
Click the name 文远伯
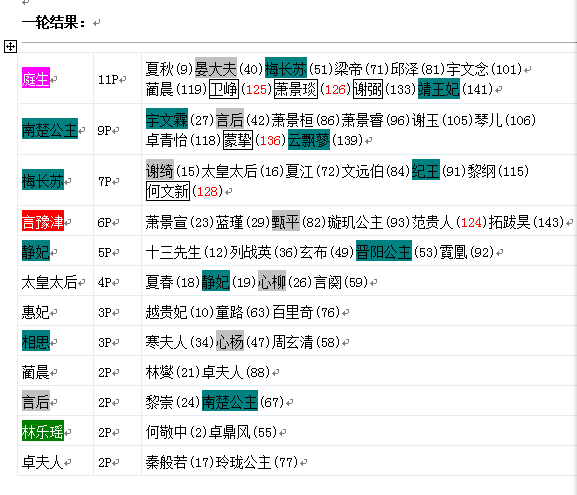coord(363,171)
